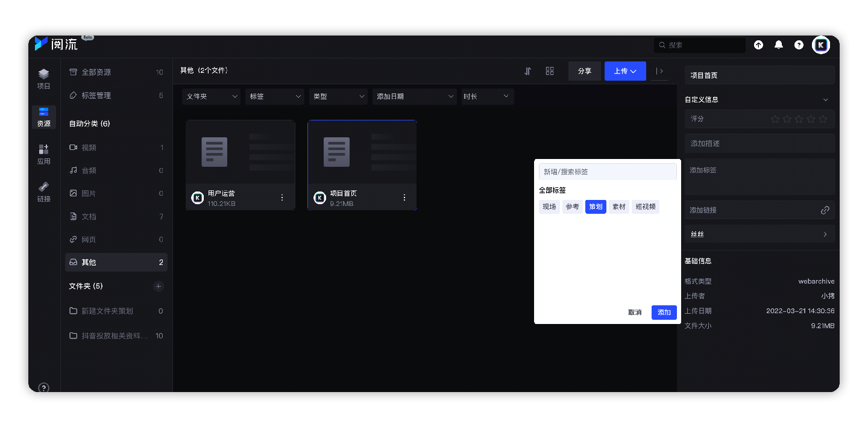
Task: Click the 添加描述 field
Action: 759,143
